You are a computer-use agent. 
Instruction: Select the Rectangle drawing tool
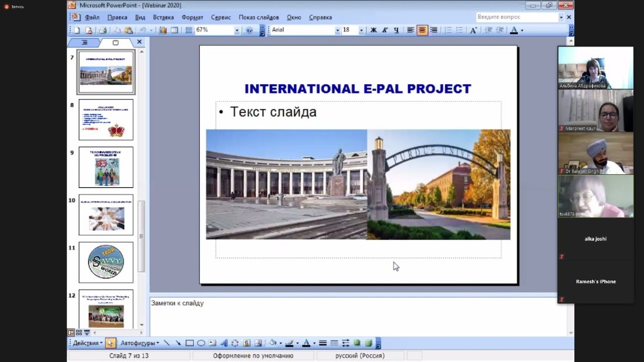click(189, 343)
